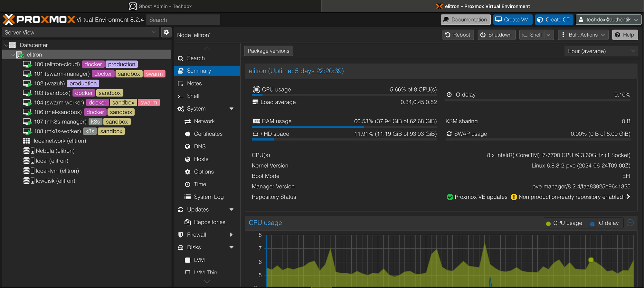Select VM 100 elitron-cloud monitor icon

(x=27, y=65)
